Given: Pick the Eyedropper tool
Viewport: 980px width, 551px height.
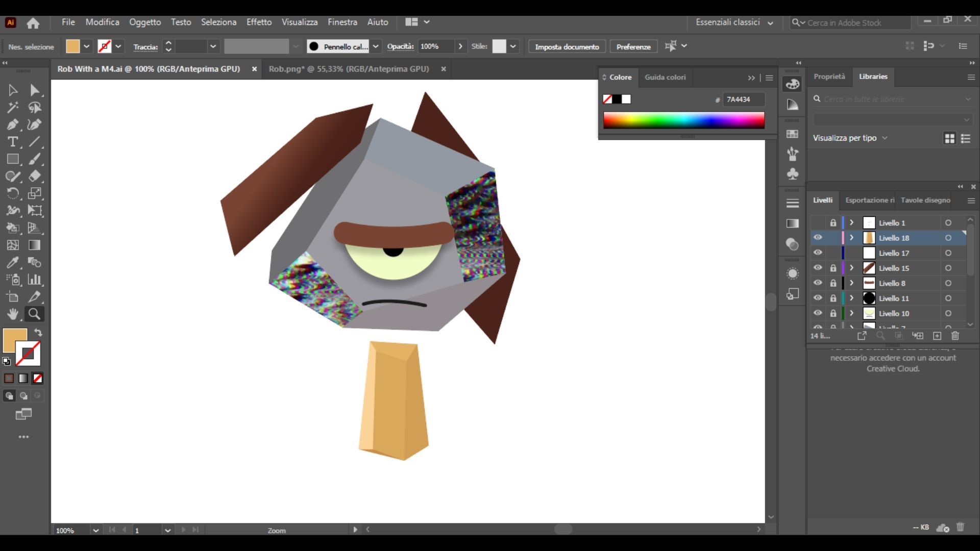Looking at the screenshot, I should [x=13, y=262].
